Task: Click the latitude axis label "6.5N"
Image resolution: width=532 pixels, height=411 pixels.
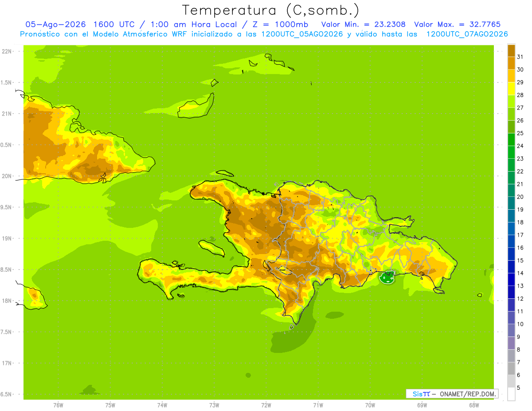Action: tap(6, 395)
